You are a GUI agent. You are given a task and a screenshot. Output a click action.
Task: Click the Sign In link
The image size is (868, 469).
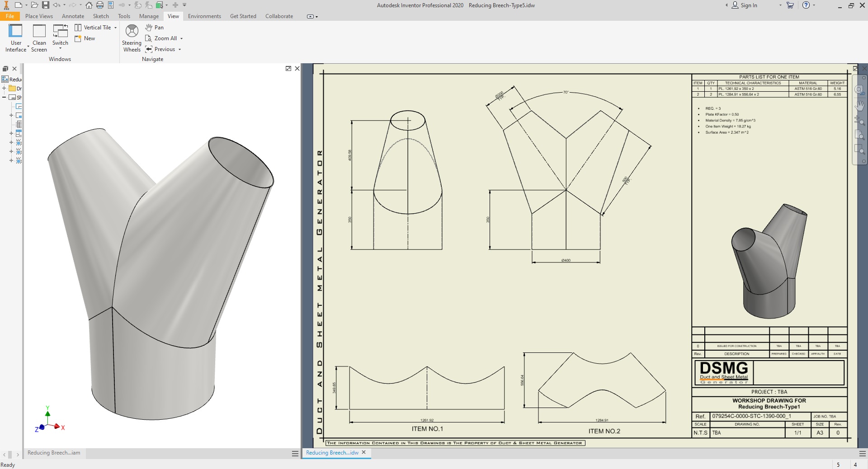click(x=748, y=5)
